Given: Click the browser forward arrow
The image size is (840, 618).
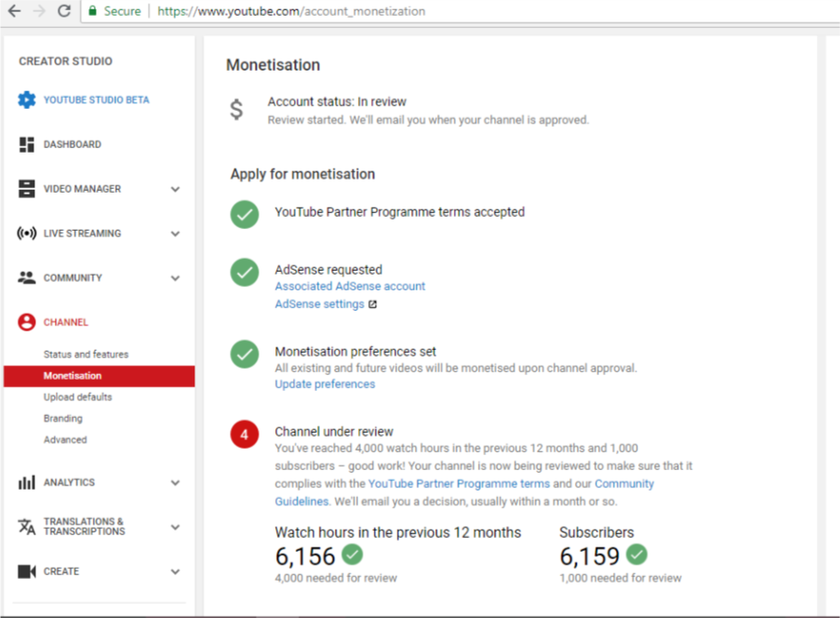Looking at the screenshot, I should (x=39, y=11).
